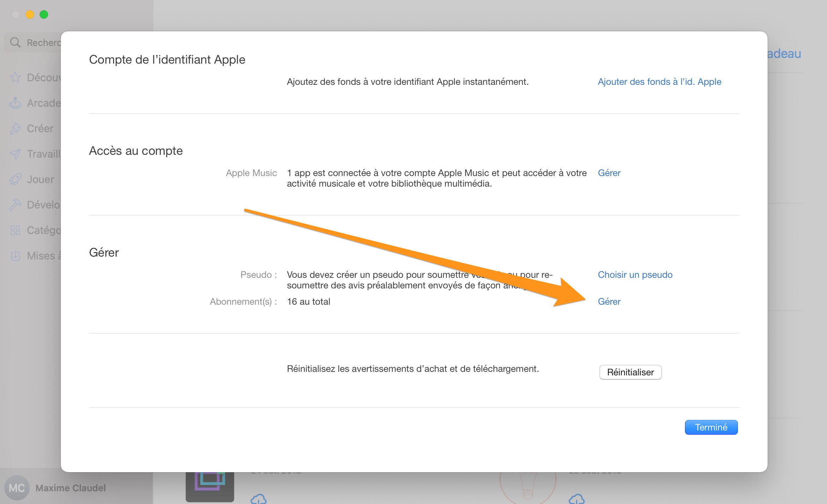827x504 pixels.
Task: Open the app thumbnail with overlapping squares
Action: click(210, 487)
